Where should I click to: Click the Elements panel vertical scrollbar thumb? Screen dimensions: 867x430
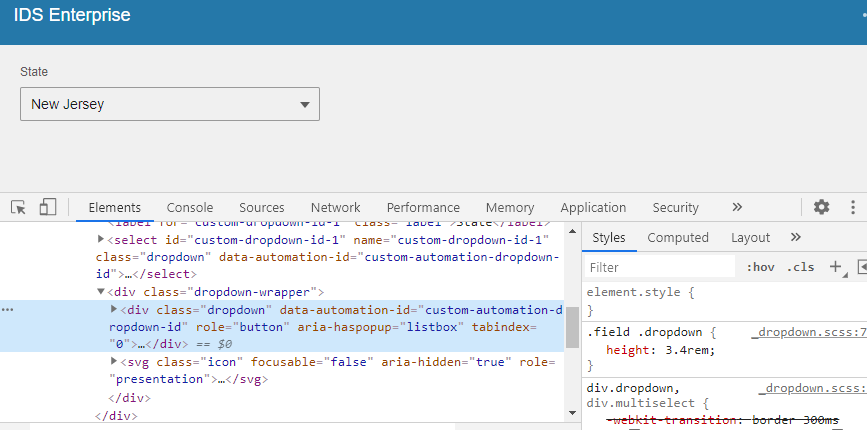(x=572, y=327)
